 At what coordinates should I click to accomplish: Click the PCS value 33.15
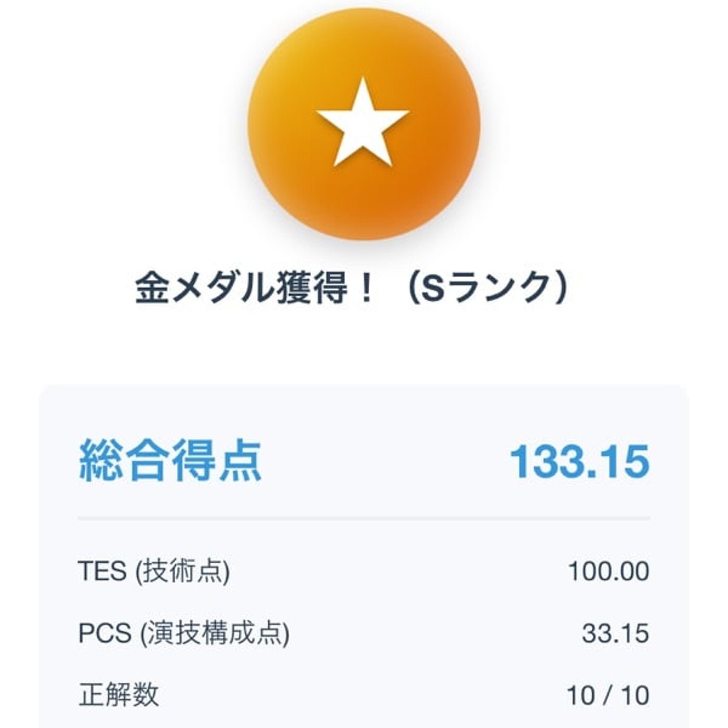[x=616, y=633]
